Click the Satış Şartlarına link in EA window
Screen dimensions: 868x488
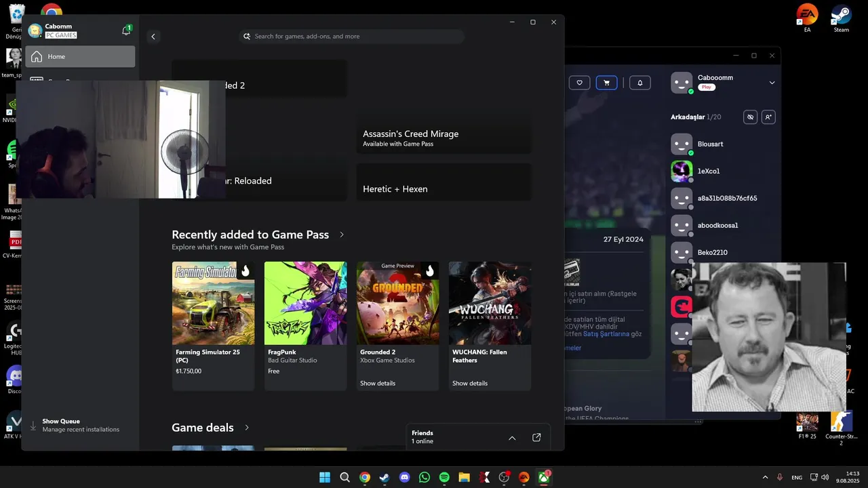tap(607, 334)
